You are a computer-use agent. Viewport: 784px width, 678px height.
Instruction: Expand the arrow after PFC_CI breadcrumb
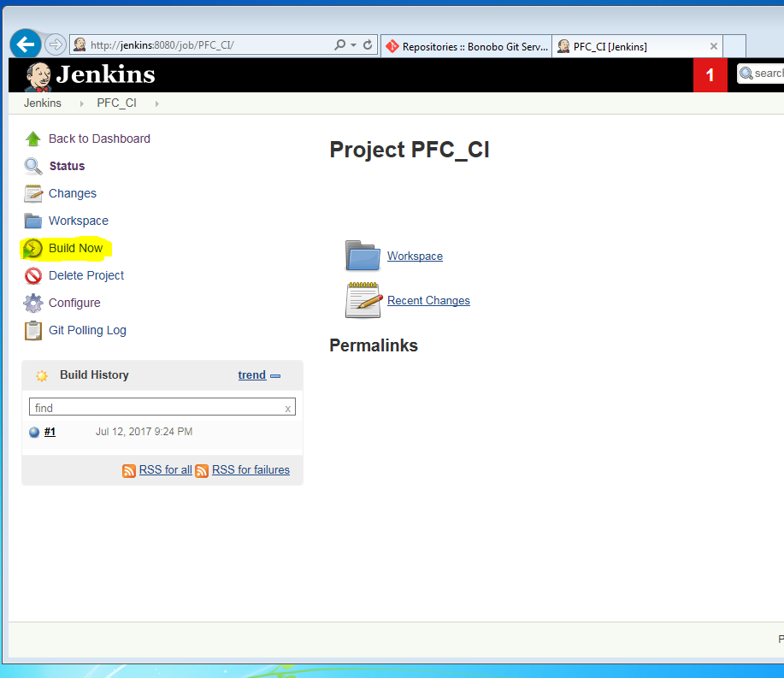pos(157,103)
